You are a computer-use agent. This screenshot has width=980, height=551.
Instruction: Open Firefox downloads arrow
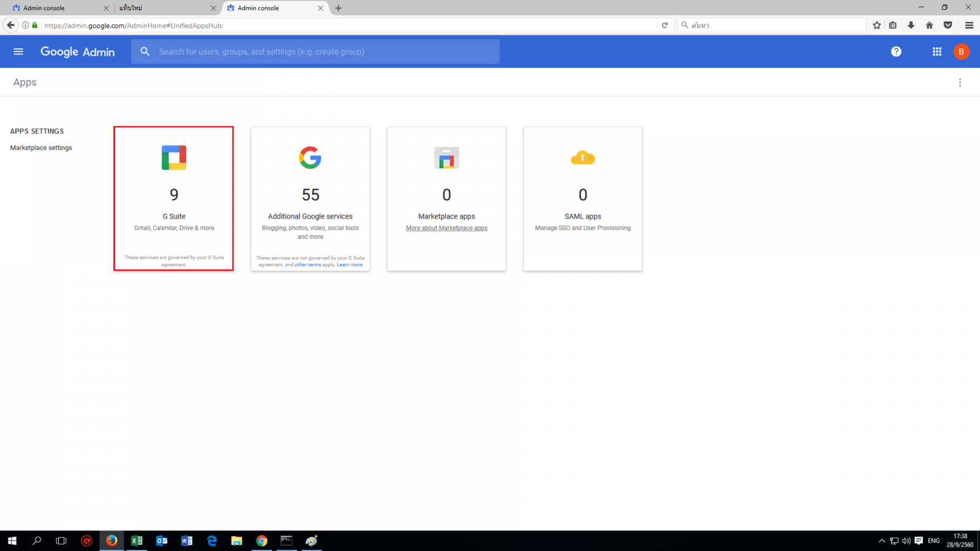[911, 25]
